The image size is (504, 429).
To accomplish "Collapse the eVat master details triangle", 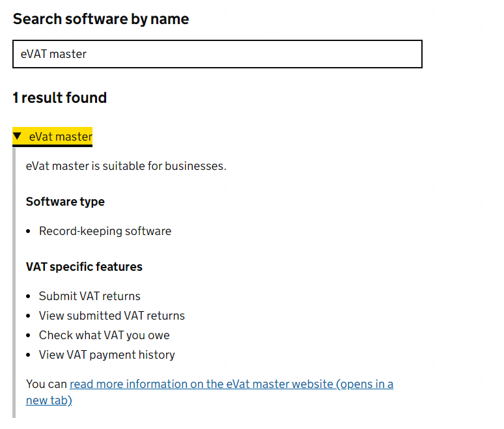I will tap(18, 137).
